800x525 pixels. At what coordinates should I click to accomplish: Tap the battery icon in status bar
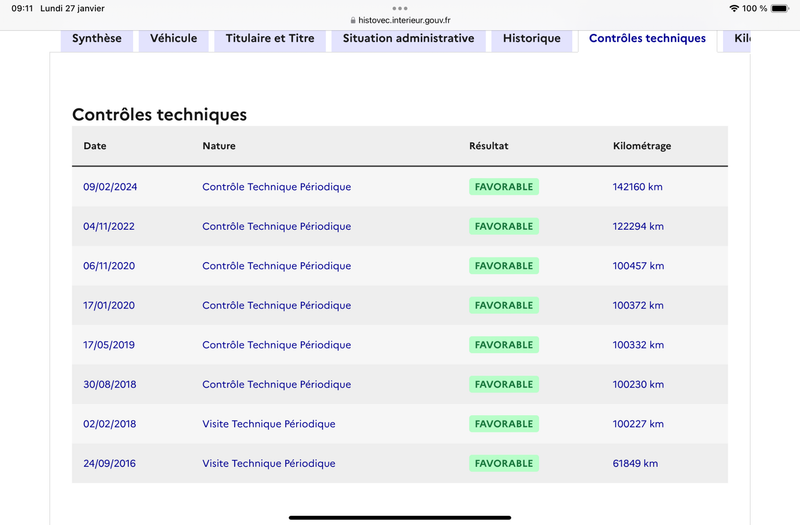[x=780, y=8]
